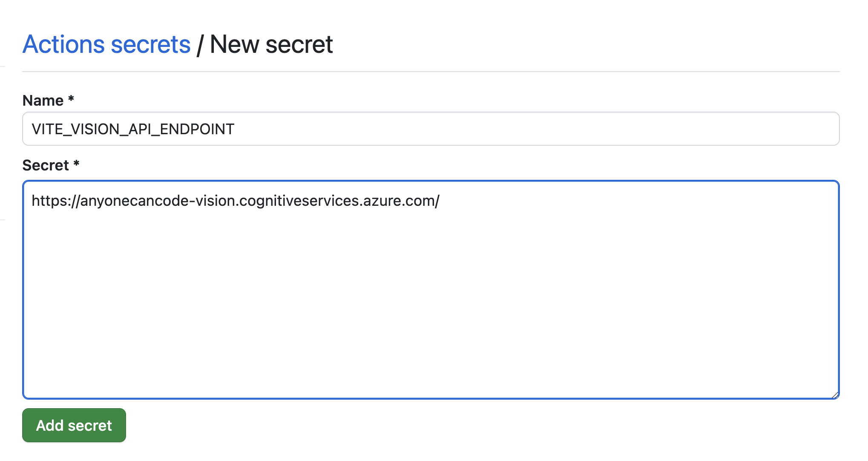Click the "Add secret" button label text
This screenshot has width=868, height=461.
(74, 425)
